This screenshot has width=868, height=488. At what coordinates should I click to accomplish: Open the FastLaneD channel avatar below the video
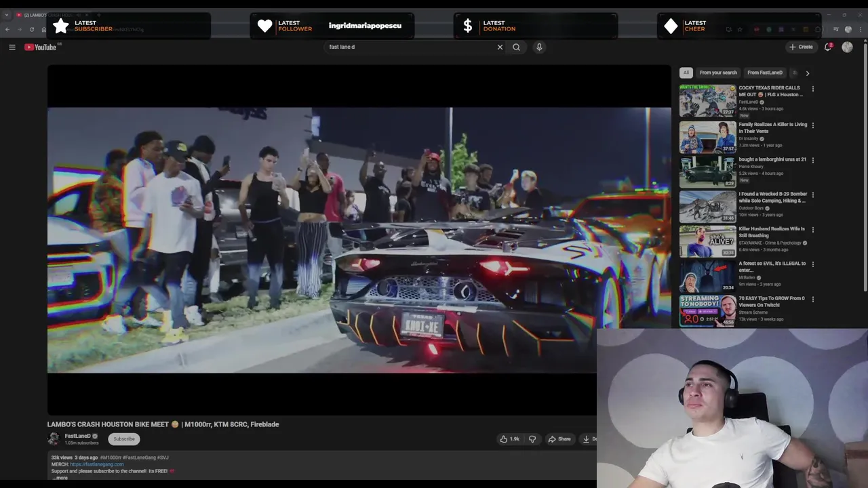click(x=54, y=439)
